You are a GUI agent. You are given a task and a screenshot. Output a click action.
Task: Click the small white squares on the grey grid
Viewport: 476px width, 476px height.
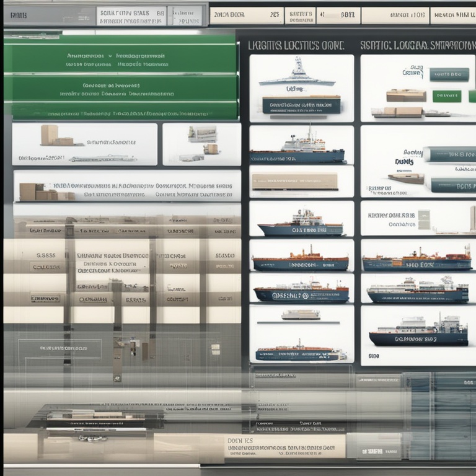tap(215, 350)
